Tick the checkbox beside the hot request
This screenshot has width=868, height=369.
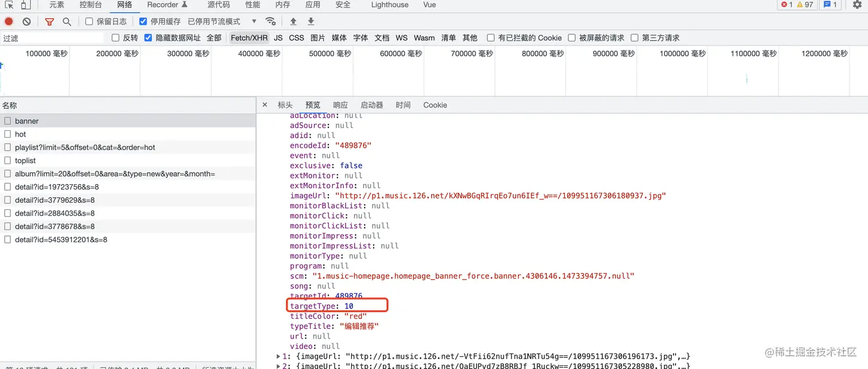(x=7, y=134)
